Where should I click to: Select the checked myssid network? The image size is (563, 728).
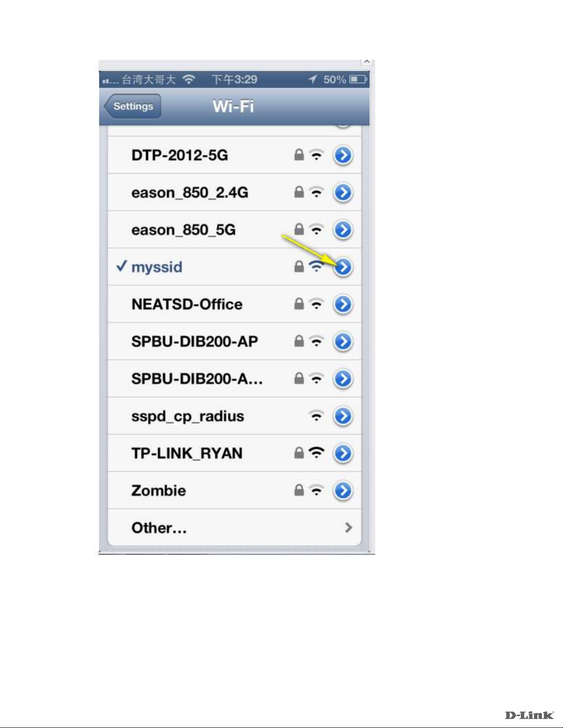pyautogui.click(x=234, y=267)
